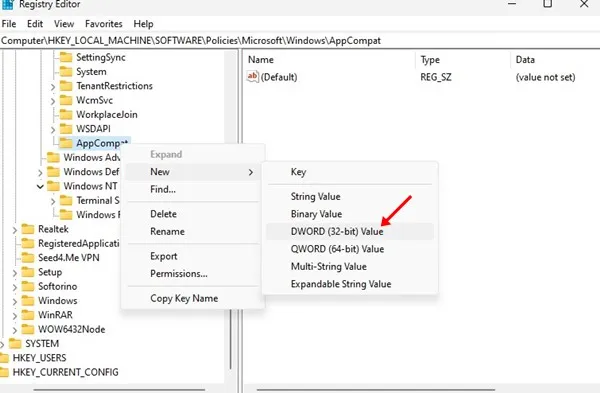The width and height of the screenshot is (600, 393).
Task: Expand the WSDAPI key
Action: click(x=53, y=130)
